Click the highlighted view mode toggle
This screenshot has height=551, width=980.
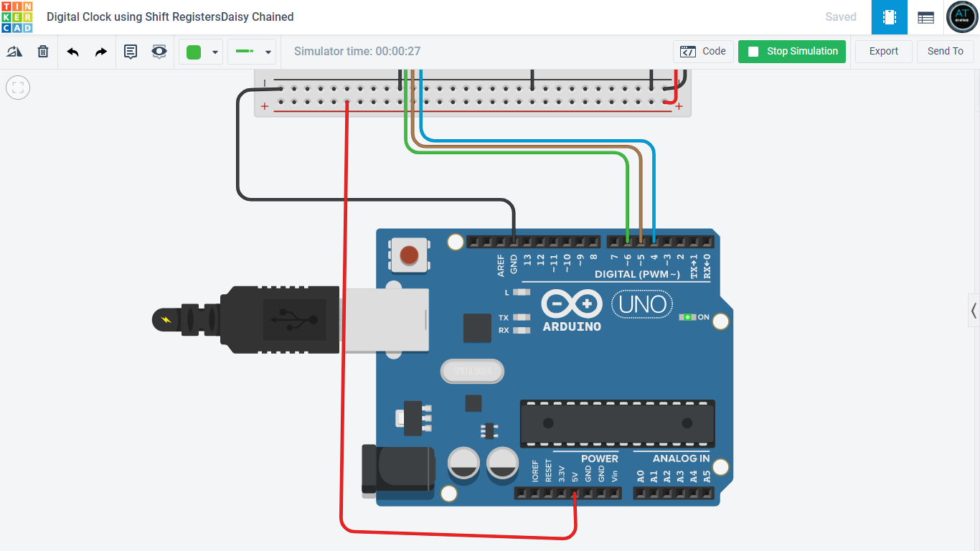889,17
